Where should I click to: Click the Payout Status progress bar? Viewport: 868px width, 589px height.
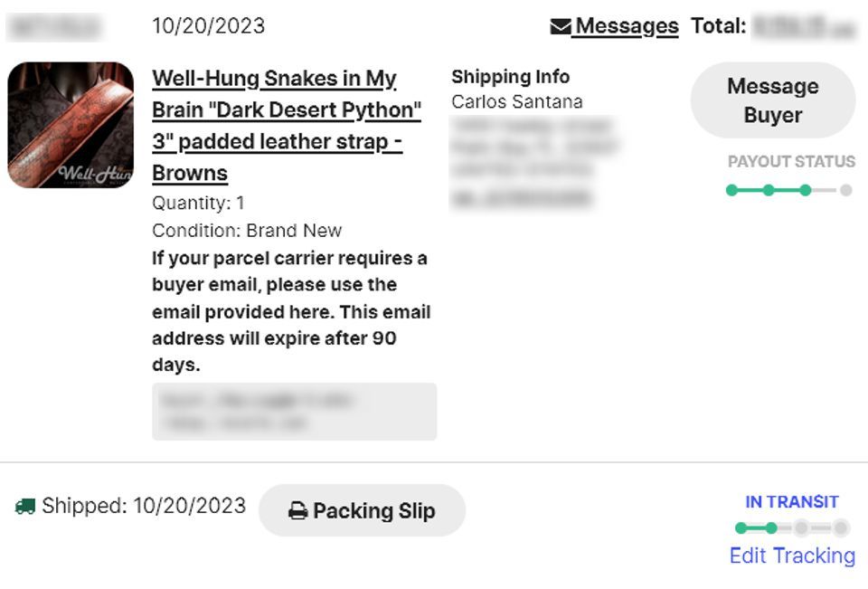788,190
